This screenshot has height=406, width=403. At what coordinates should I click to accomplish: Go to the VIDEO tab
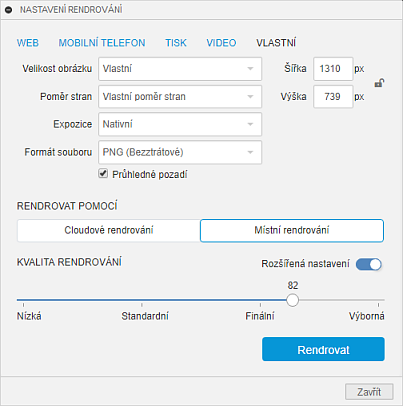coord(221,43)
